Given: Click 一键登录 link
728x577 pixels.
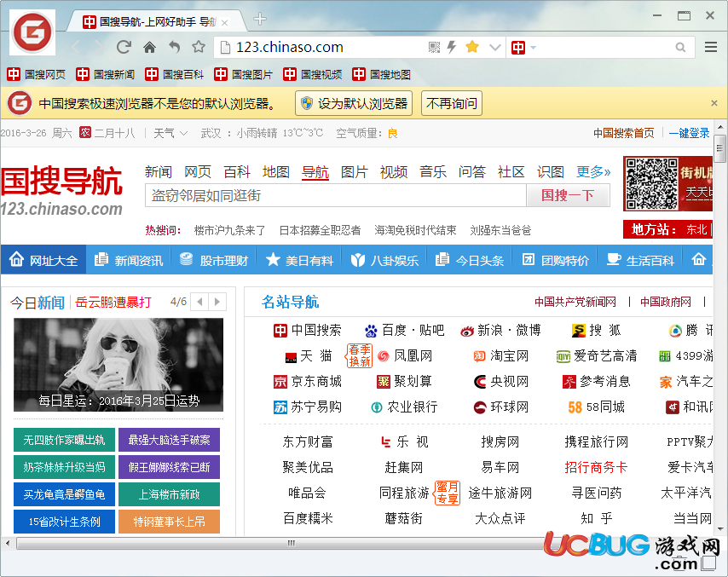Looking at the screenshot, I should click(x=689, y=133).
